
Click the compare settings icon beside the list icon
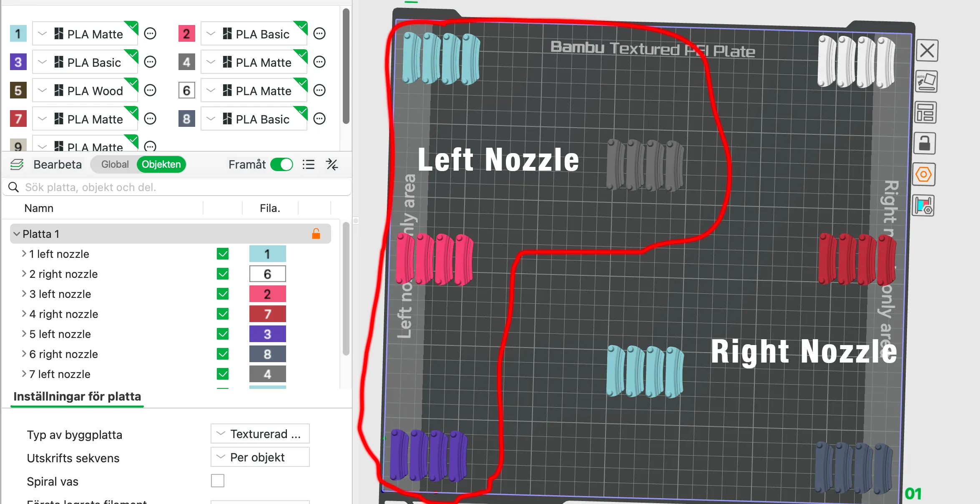click(332, 165)
